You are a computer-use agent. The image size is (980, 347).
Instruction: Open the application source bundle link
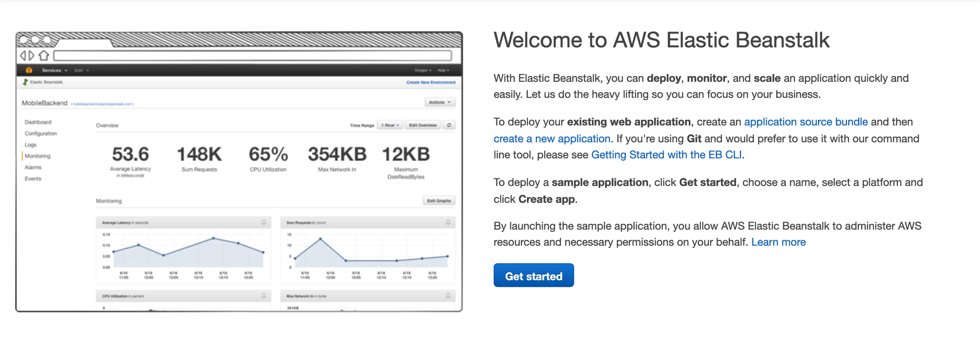pyautogui.click(x=806, y=122)
